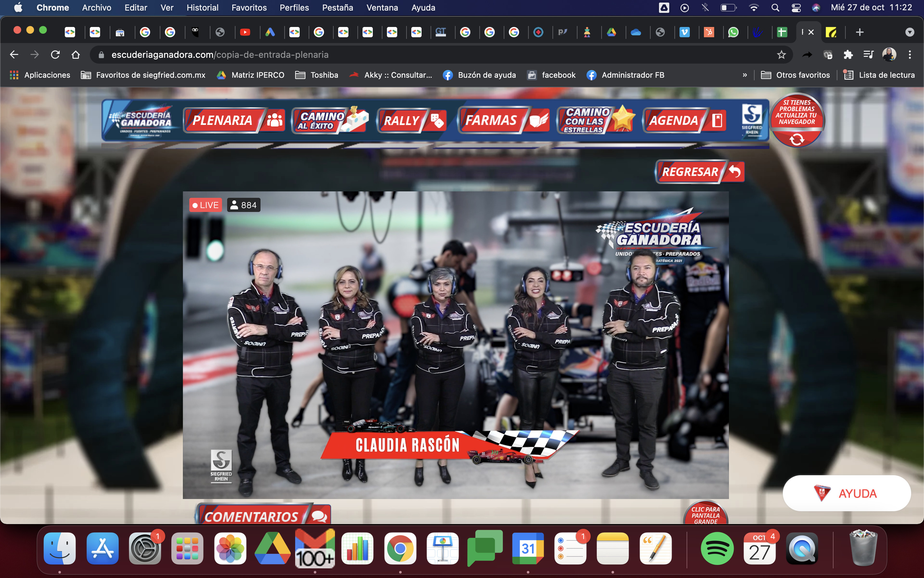The height and width of the screenshot is (578, 924).
Task: Click the Chrome profile avatar
Action: [889, 55]
